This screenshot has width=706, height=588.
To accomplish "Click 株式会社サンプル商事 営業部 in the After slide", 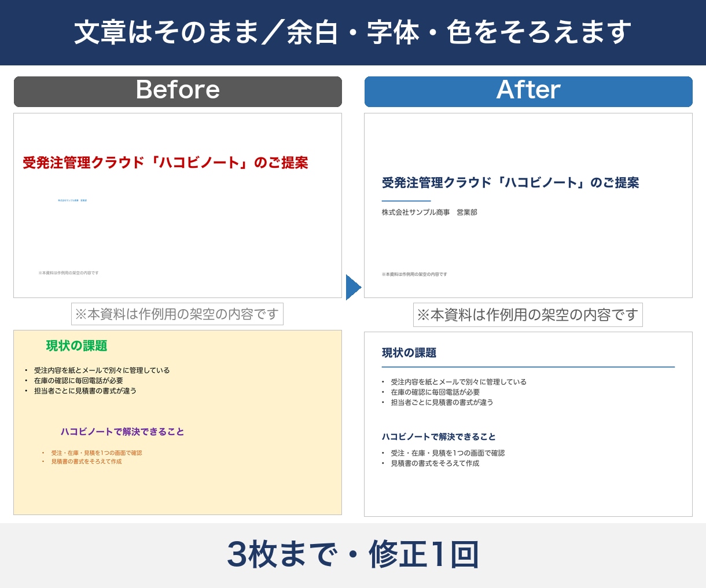I will click(x=429, y=212).
